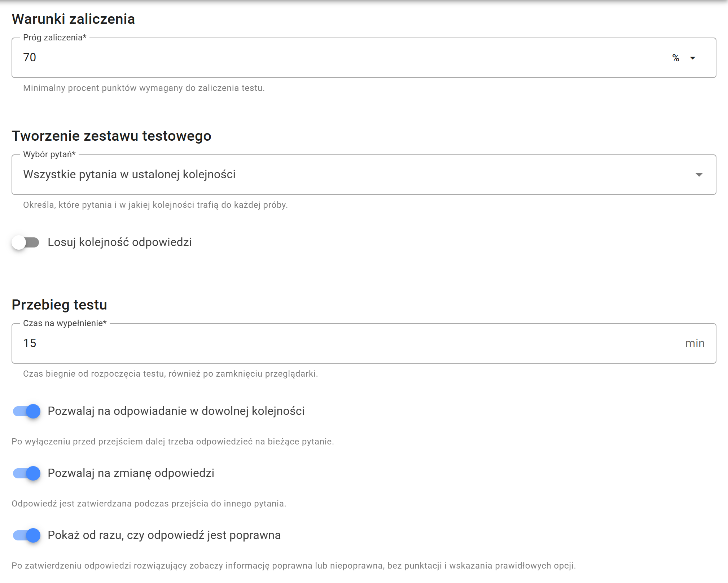Click the Tworzenie zestawu testowego heading
The width and height of the screenshot is (728, 583).
(111, 136)
